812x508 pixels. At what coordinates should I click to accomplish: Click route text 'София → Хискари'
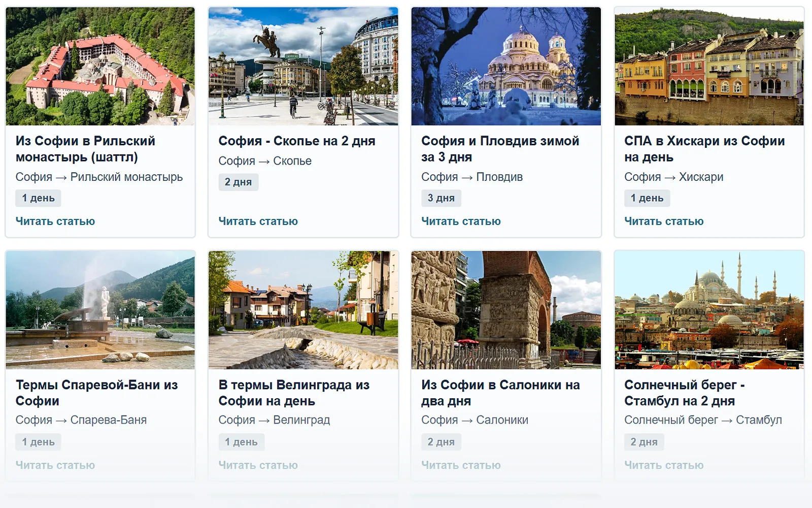674,177
